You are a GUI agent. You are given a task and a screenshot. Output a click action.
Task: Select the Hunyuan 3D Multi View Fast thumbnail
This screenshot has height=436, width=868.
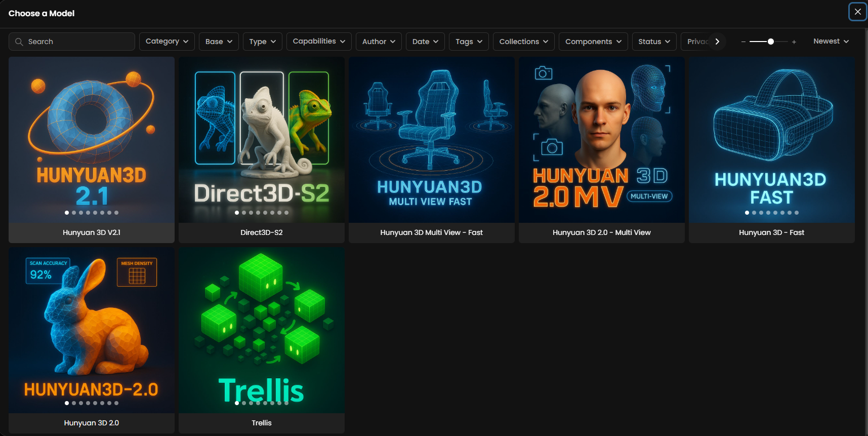[432, 140]
